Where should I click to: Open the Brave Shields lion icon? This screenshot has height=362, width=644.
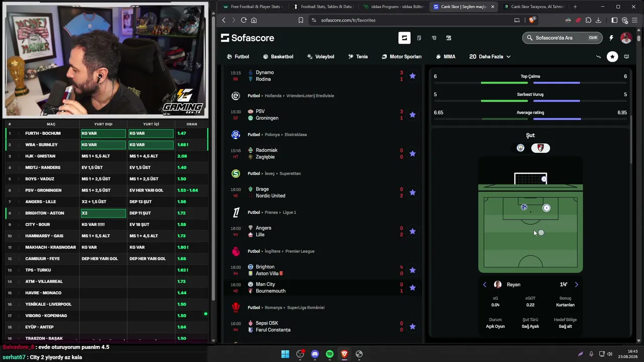click(x=532, y=20)
